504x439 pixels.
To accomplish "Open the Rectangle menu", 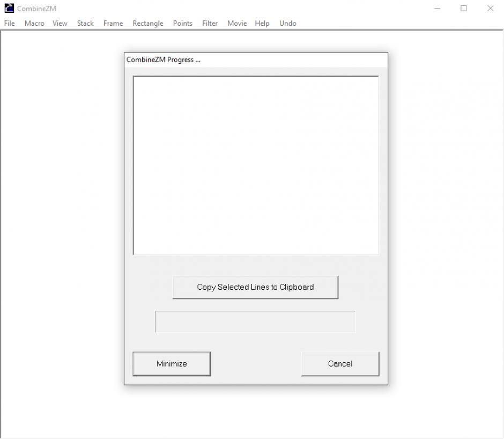I will [148, 23].
